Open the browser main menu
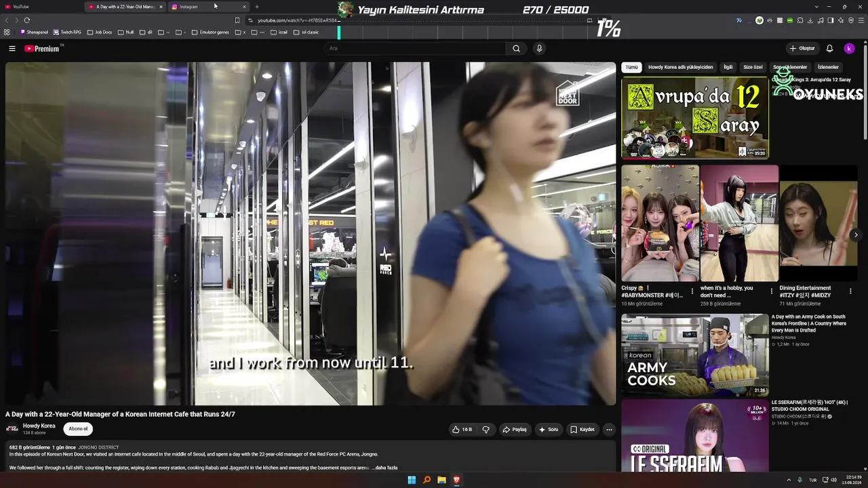 pos(861,20)
